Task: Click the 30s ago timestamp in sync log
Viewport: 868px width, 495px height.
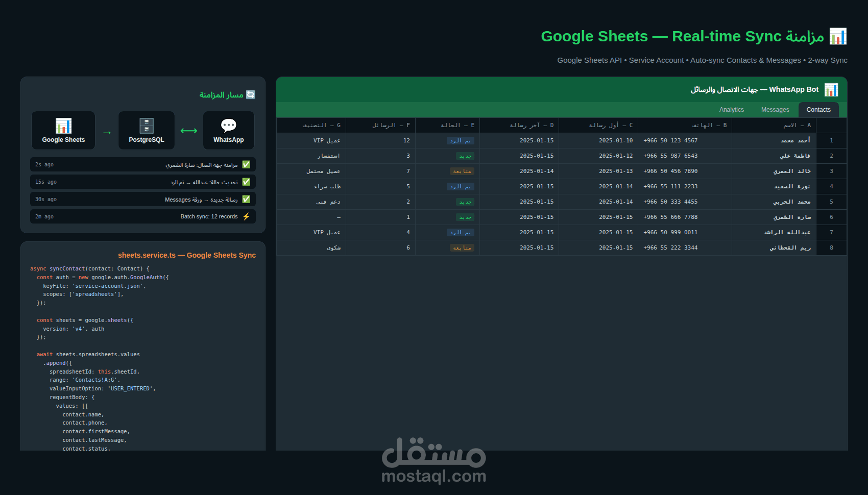Action: (46, 199)
